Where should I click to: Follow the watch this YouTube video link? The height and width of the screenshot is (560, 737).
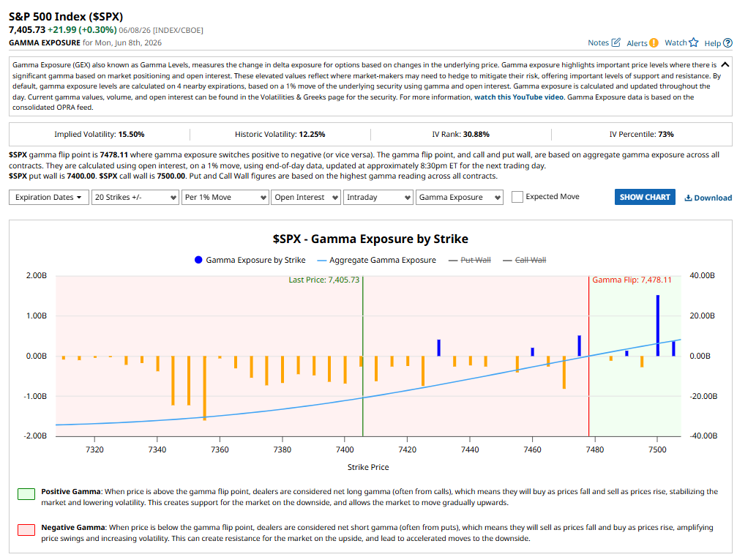tap(518, 97)
